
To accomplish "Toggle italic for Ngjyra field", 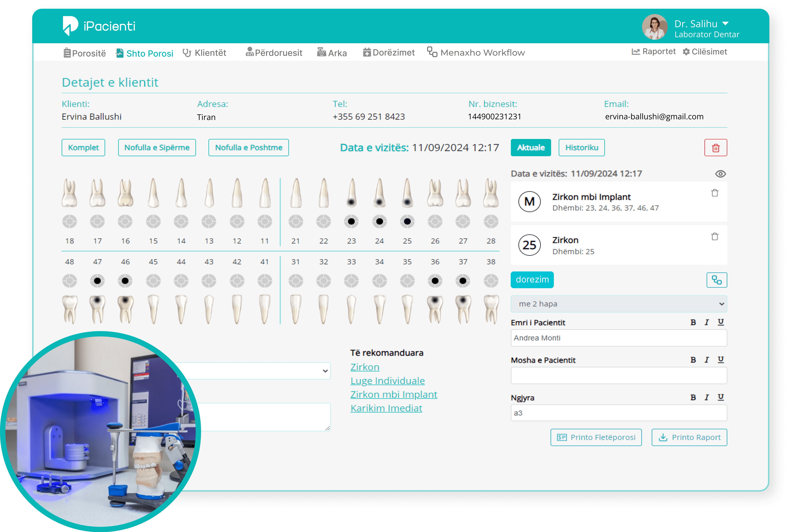I will [x=706, y=397].
